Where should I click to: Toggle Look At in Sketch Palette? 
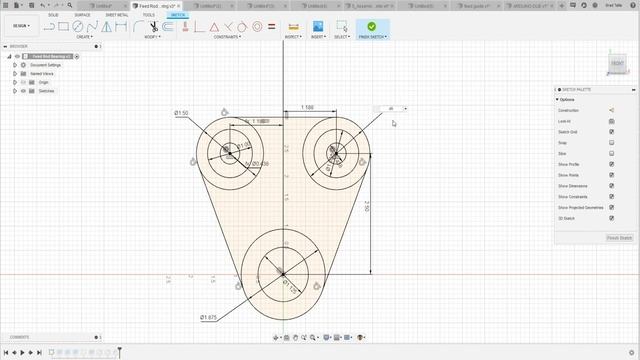[611, 121]
